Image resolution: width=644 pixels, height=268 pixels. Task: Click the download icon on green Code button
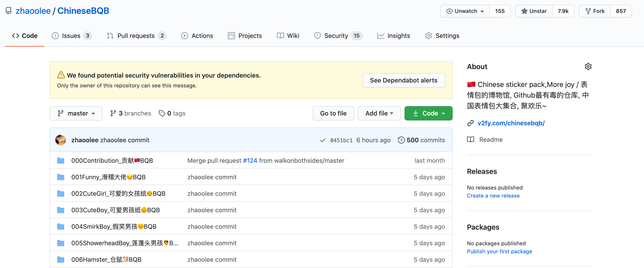tap(415, 113)
